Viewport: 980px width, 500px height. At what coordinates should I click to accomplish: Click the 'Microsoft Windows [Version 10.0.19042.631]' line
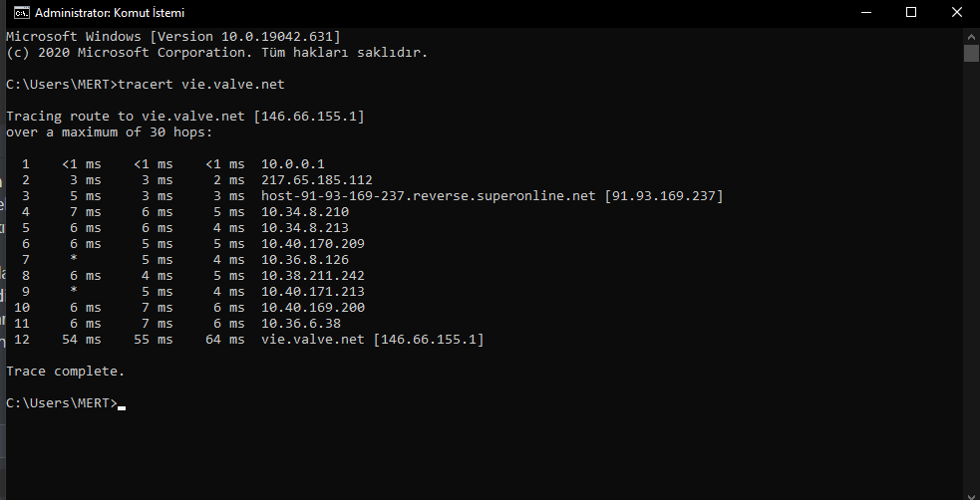coord(173,37)
